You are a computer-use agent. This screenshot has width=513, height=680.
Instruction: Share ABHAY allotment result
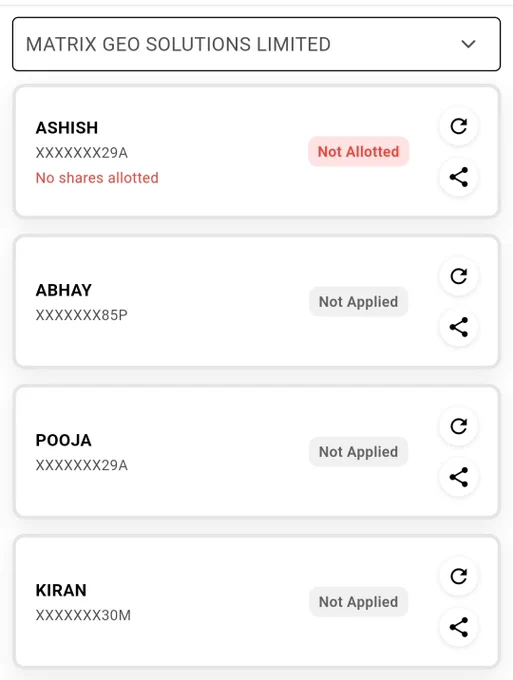458,327
